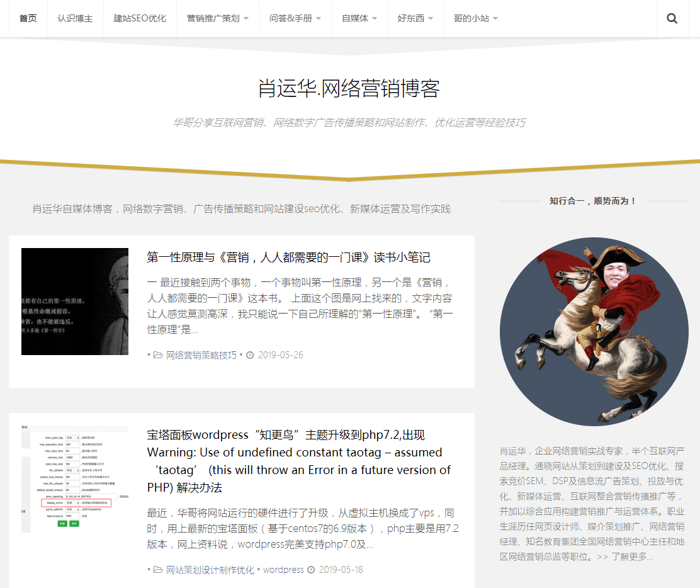700x588 pixels.
Task: Click the wordpress tag link
Action: click(283, 570)
